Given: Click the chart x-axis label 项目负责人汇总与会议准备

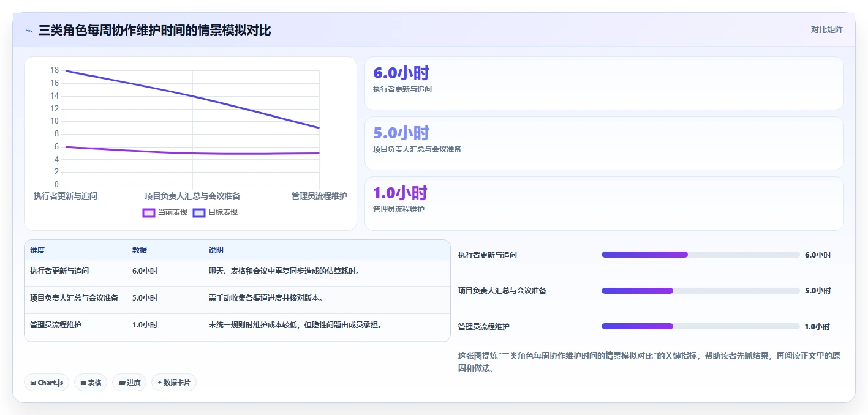Looking at the screenshot, I should 192,196.
